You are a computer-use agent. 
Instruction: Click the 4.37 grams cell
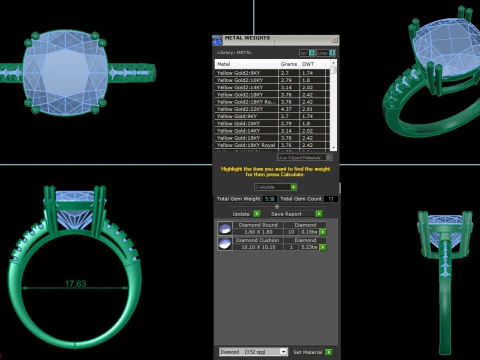289,109
